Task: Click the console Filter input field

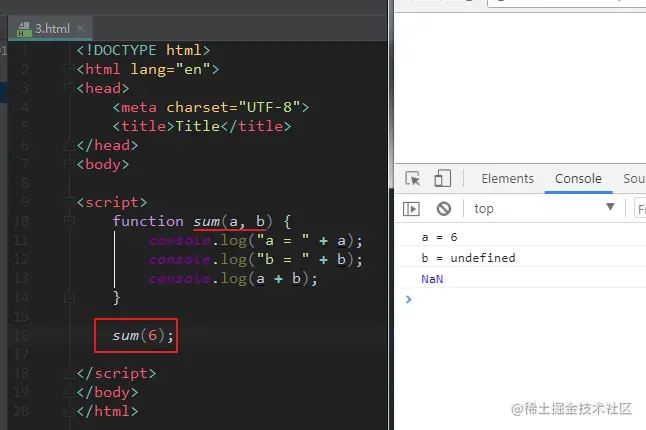Action: 640,209
